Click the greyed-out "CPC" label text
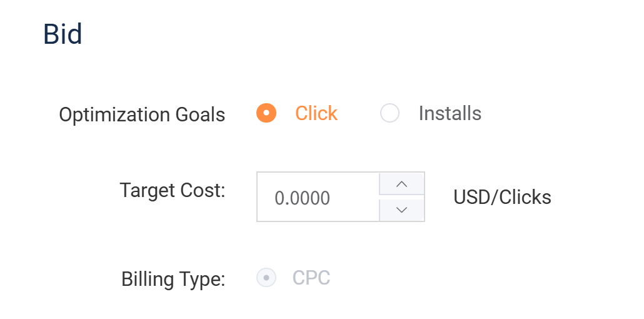The image size is (644, 319). coord(311,277)
